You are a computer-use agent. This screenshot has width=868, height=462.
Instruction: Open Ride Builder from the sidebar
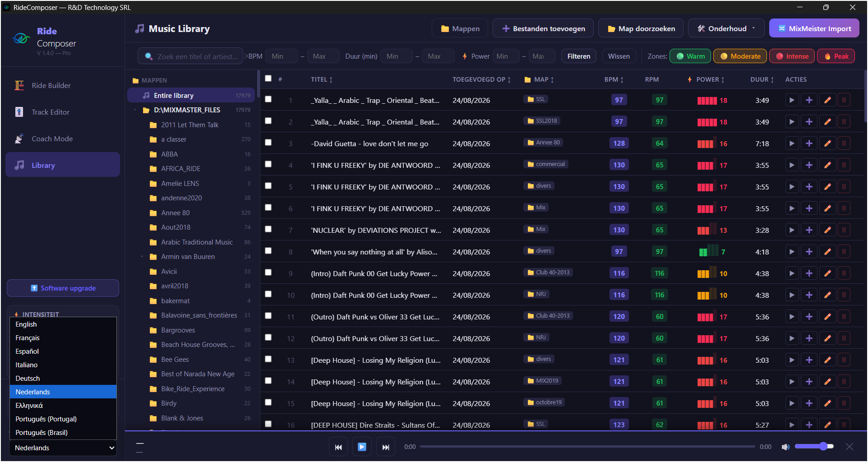point(63,85)
